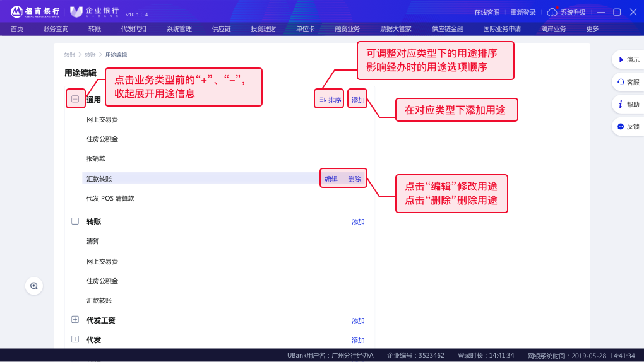
Task: Click the 排序 sort button for 通用
Action: coord(330,100)
